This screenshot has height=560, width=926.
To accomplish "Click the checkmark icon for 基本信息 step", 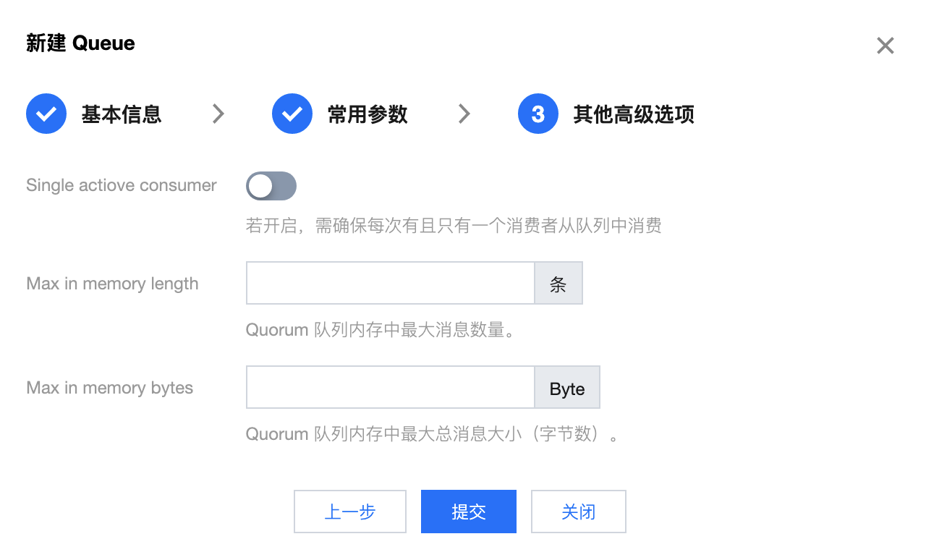I will tap(46, 114).
